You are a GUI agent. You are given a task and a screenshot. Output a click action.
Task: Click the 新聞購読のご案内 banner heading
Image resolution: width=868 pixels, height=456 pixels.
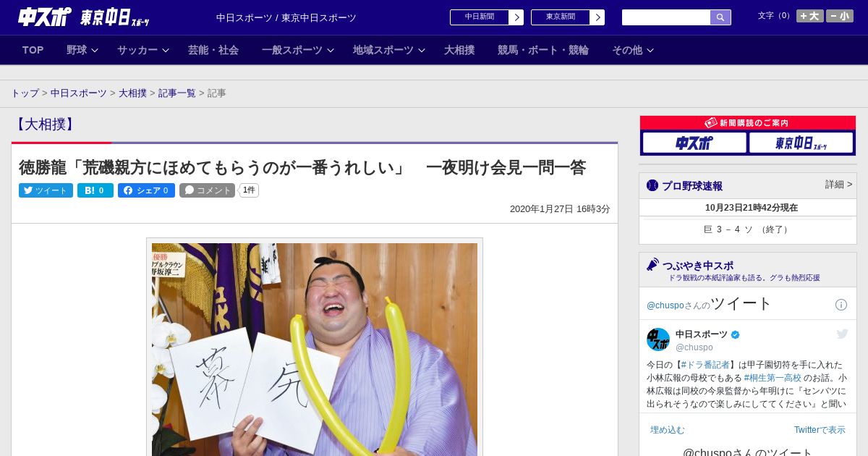(748, 123)
